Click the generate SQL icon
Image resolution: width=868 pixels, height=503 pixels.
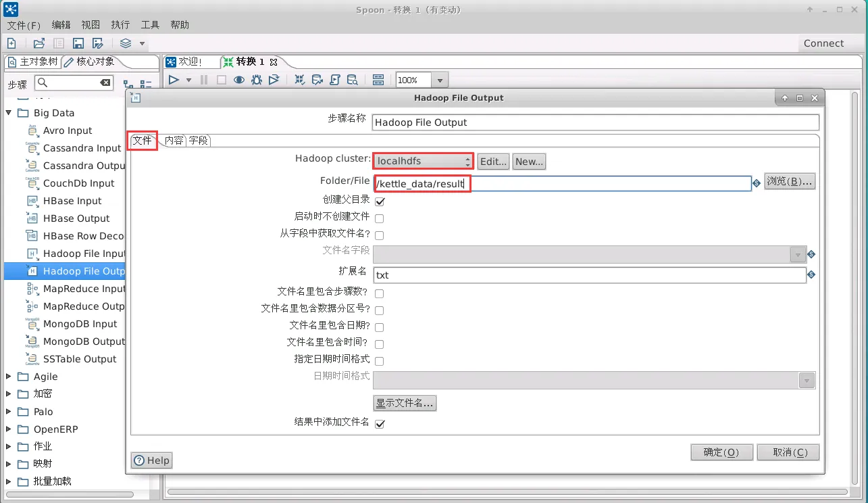(x=335, y=80)
